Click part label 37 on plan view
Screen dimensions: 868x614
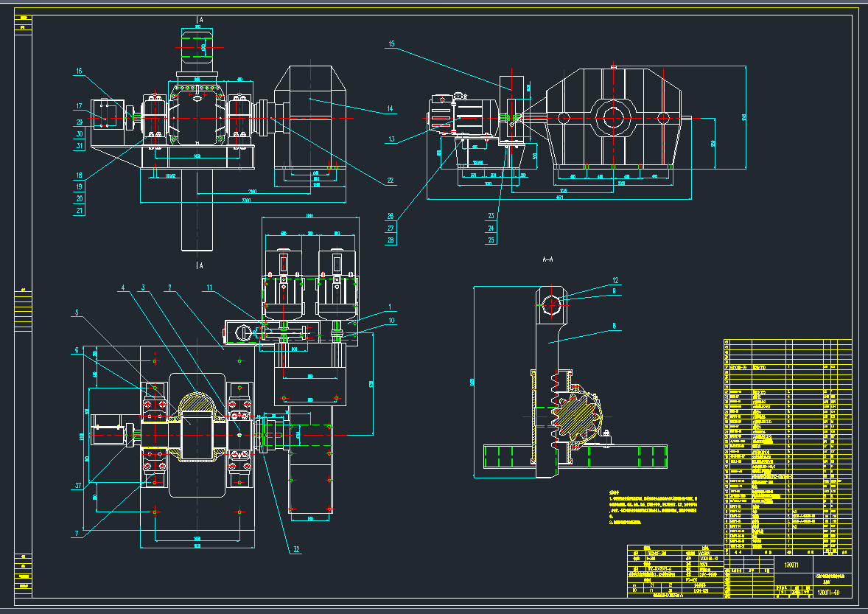(x=77, y=485)
